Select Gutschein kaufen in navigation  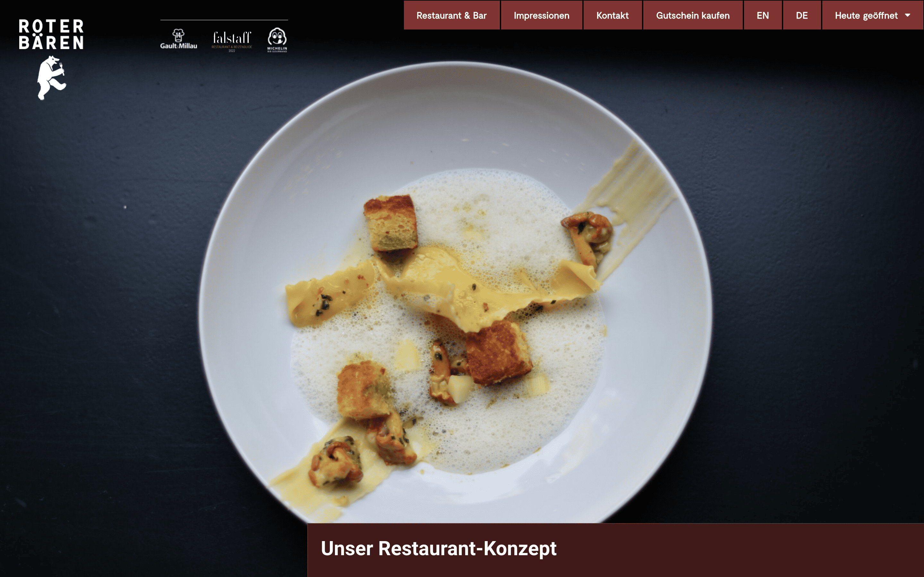pyautogui.click(x=693, y=15)
